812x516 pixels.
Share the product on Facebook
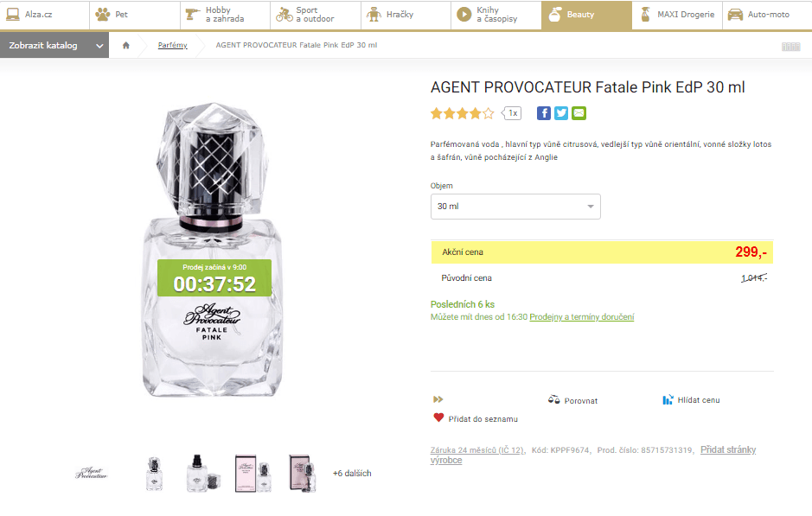coord(543,112)
